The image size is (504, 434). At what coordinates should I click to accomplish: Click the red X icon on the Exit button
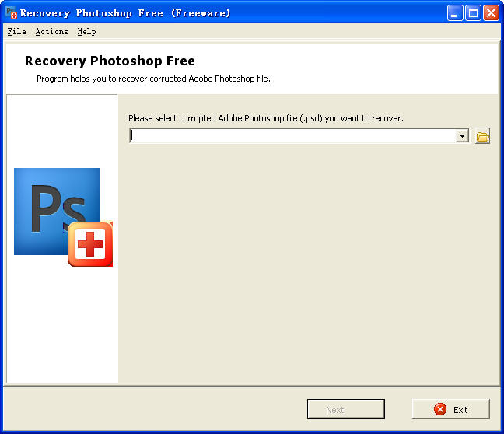point(440,409)
